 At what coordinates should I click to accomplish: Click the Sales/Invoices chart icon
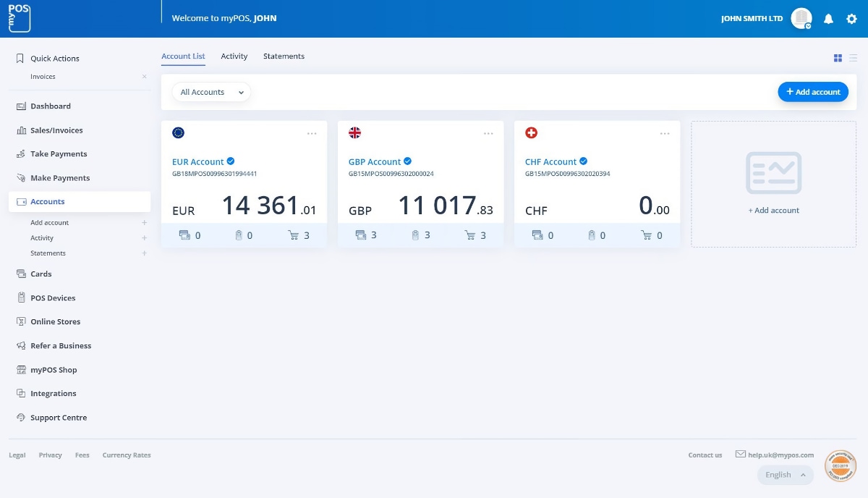click(21, 130)
